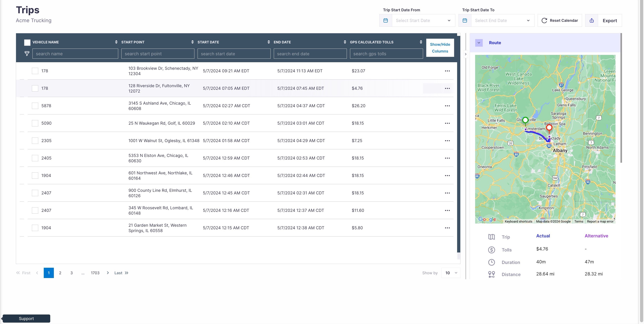644x324 pixels.
Task: Click inside the search start point field
Action: tap(158, 53)
